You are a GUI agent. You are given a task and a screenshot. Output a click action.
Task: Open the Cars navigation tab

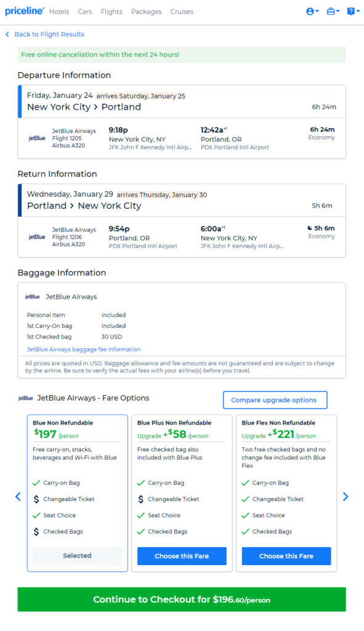(x=85, y=12)
